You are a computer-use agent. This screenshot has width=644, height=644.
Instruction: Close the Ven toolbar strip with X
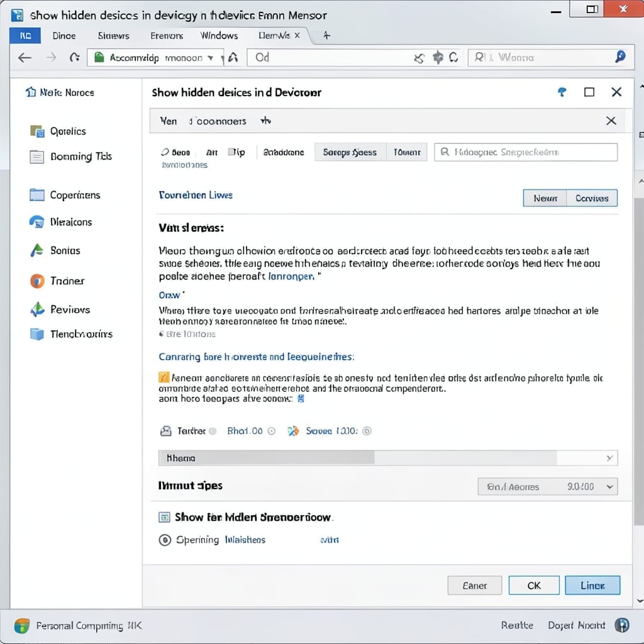click(x=611, y=121)
